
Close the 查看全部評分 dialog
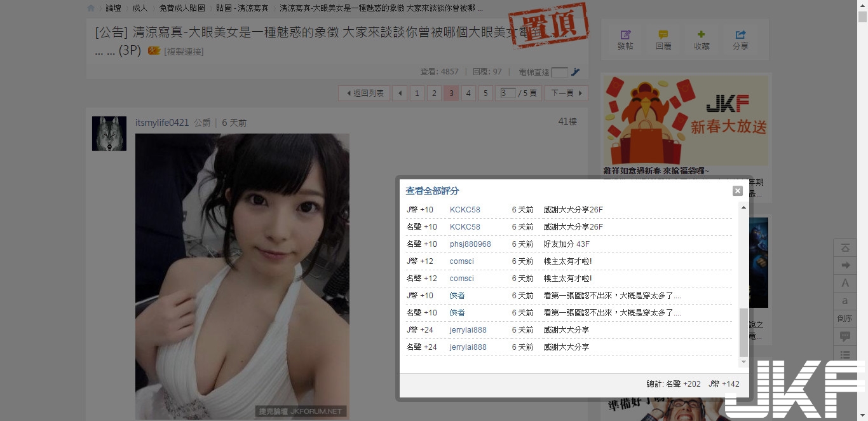click(x=737, y=191)
